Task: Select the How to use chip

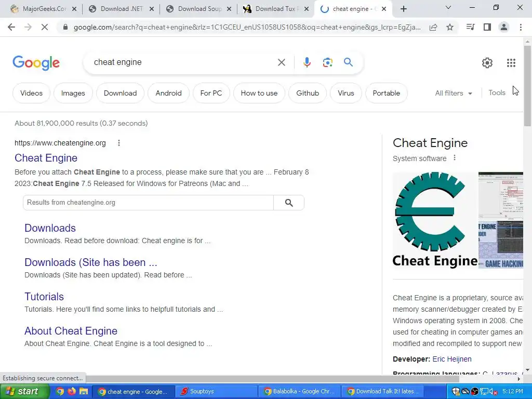Action: click(259, 93)
